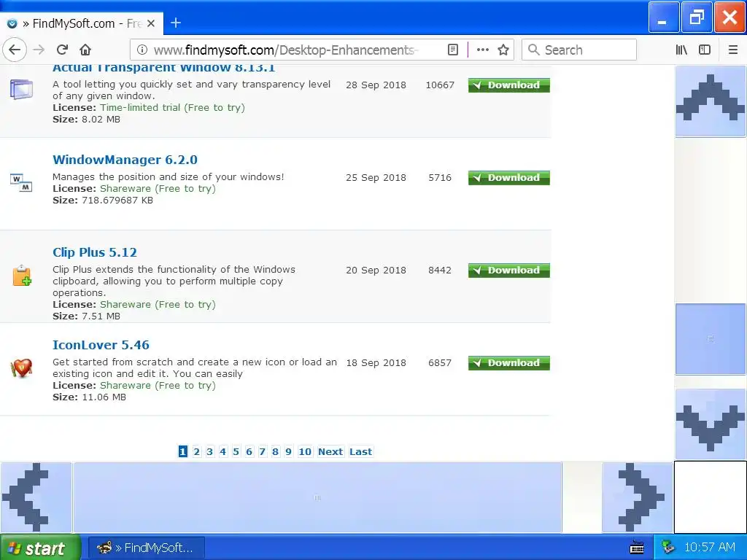Go to page 7 of results
Screen dimensions: 747x560
point(262,451)
